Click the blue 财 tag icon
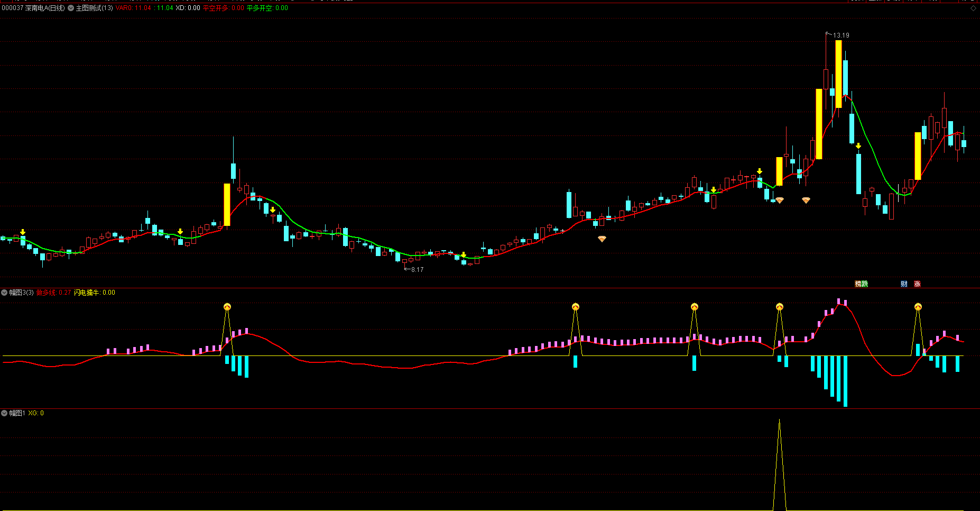This screenshot has width=980, height=511. 904,284
